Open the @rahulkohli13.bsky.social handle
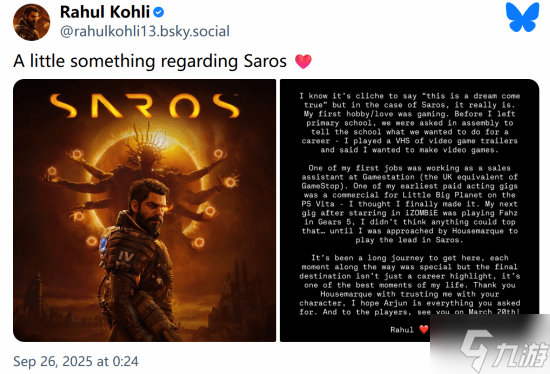The width and height of the screenshot is (550, 374). coord(145,31)
